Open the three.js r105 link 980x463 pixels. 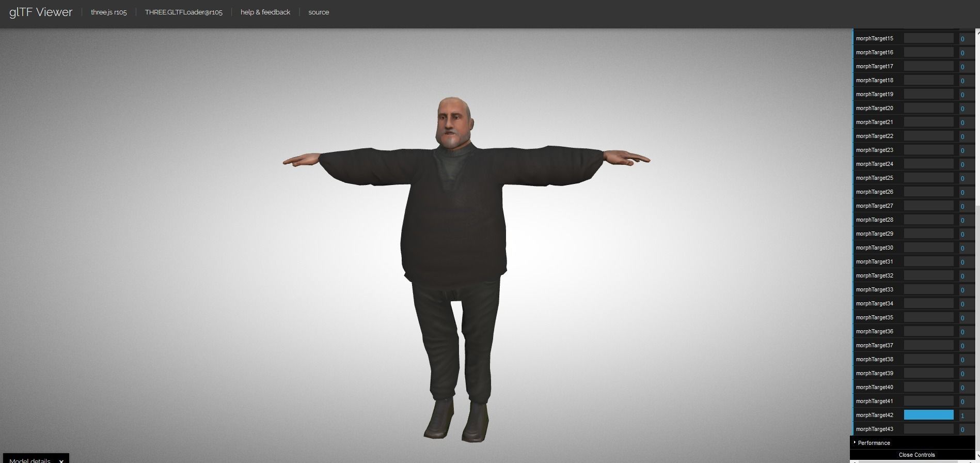[x=108, y=12]
